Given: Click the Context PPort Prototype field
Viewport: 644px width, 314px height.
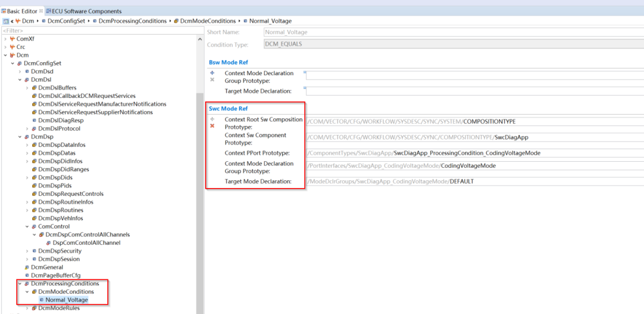Looking at the screenshot, I should pos(475,153).
